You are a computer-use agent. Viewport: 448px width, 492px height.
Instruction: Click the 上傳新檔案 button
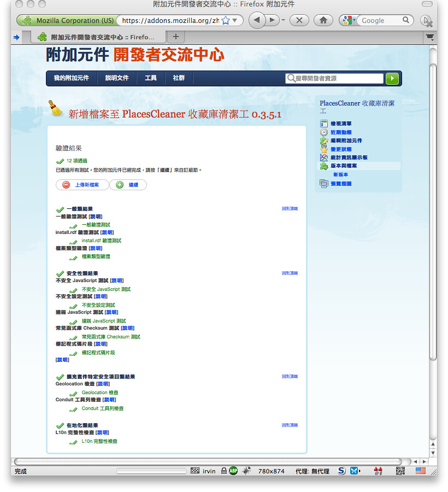(x=81, y=185)
